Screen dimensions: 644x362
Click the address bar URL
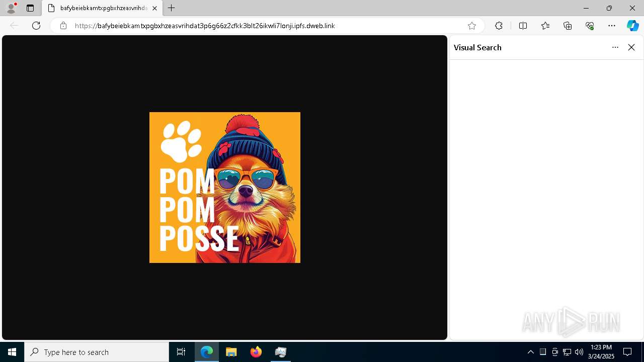tap(205, 26)
